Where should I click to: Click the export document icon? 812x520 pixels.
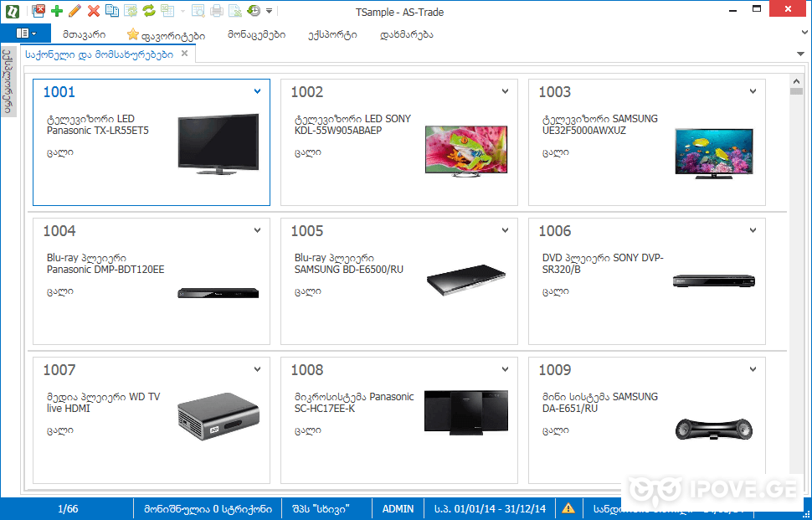tap(235, 10)
